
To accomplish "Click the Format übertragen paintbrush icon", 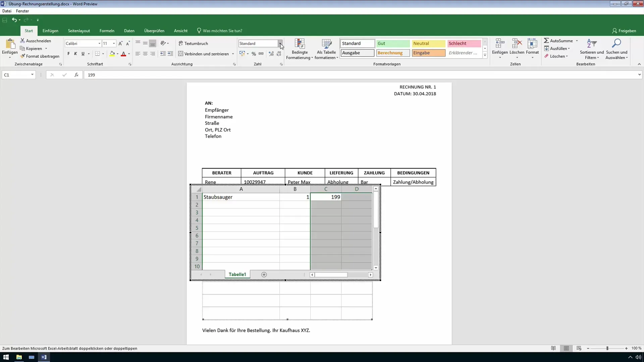I will 22,56.
